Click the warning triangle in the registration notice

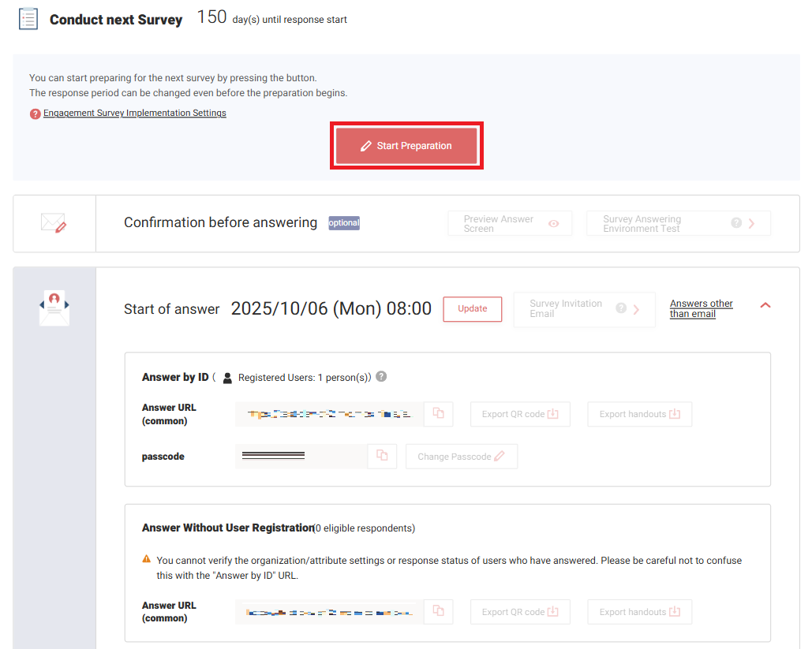click(146, 560)
